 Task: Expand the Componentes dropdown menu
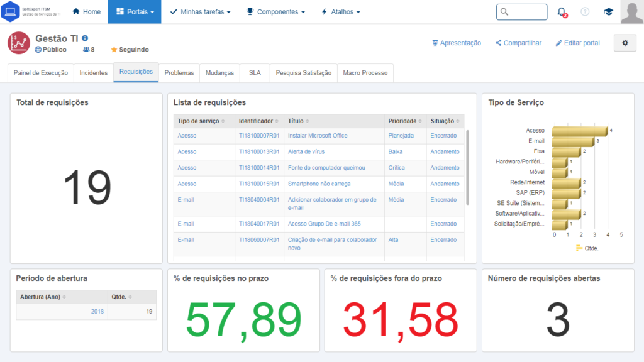click(x=275, y=12)
